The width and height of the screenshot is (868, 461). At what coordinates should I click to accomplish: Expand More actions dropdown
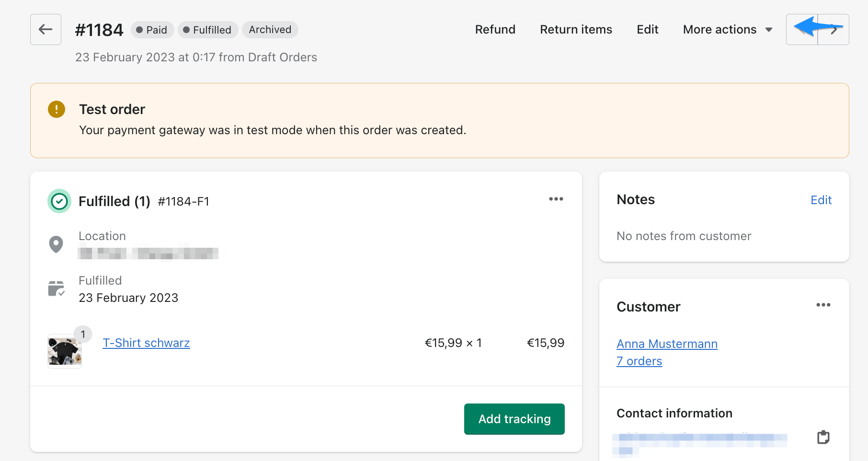(728, 30)
